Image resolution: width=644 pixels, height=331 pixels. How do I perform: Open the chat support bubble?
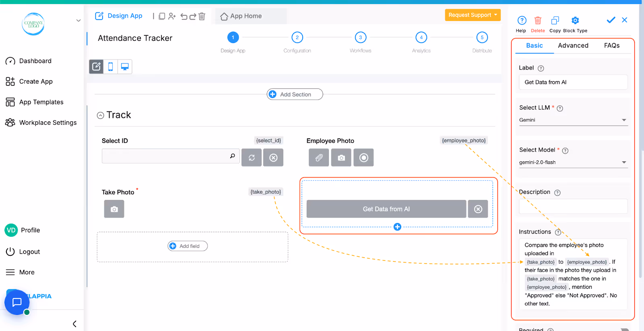(x=17, y=302)
